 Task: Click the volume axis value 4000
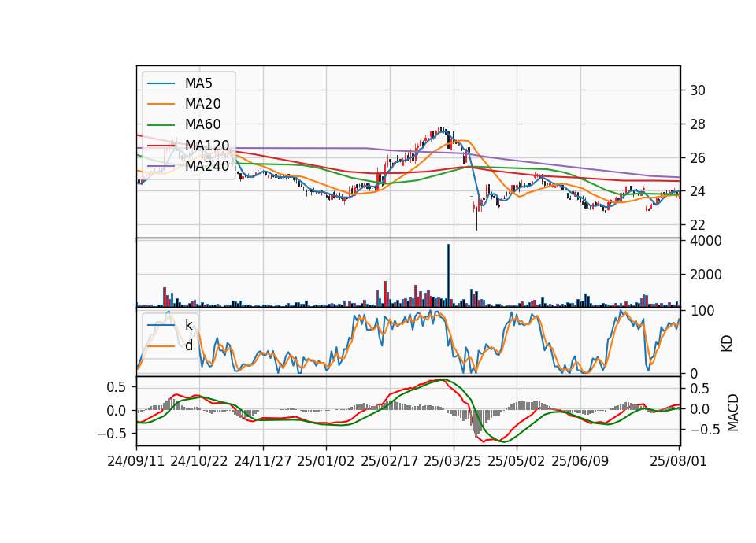[706, 241]
